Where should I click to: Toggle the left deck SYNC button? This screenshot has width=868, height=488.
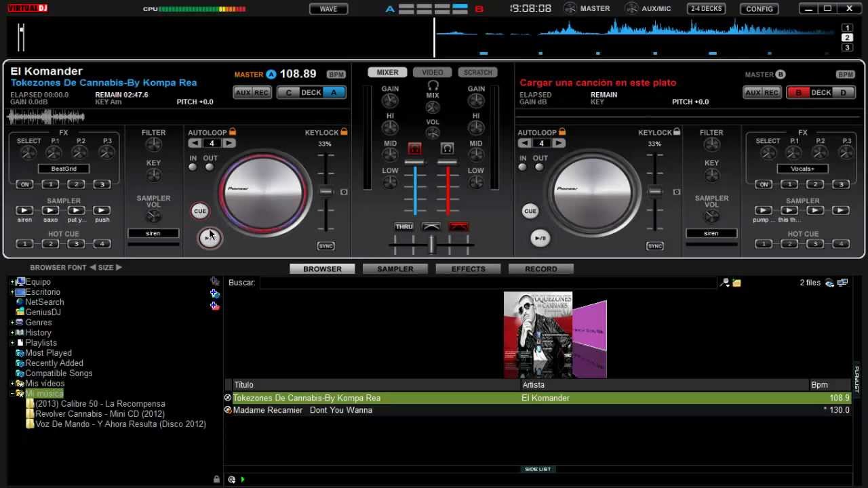(326, 246)
